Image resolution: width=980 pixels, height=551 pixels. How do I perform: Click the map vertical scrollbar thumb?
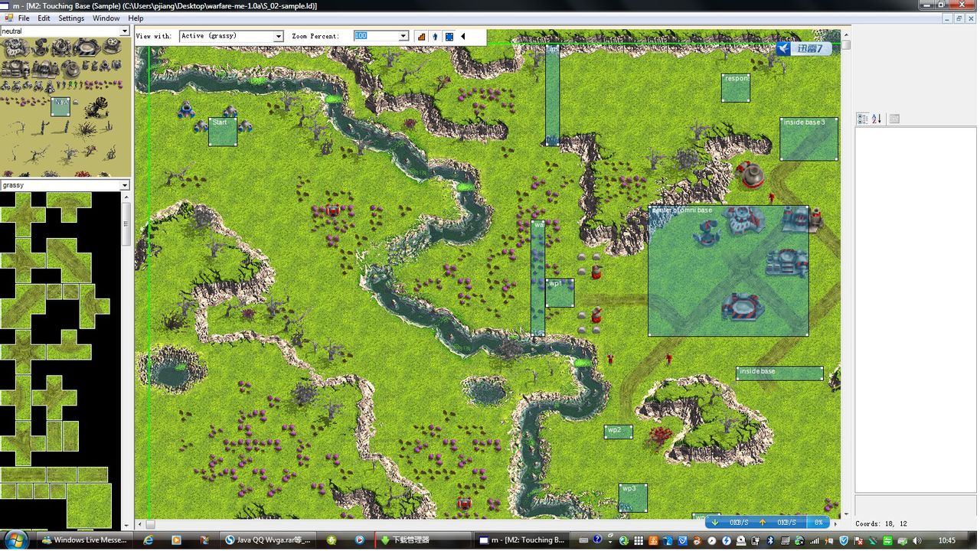(x=846, y=45)
